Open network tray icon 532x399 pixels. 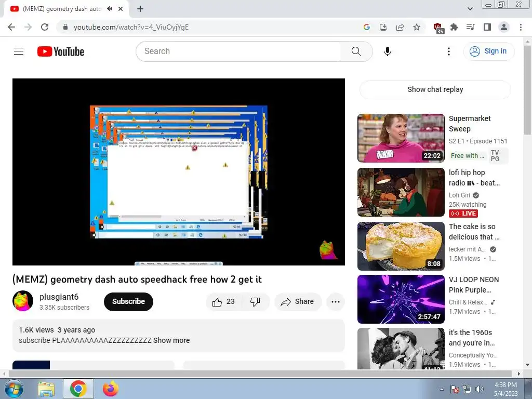(467, 389)
